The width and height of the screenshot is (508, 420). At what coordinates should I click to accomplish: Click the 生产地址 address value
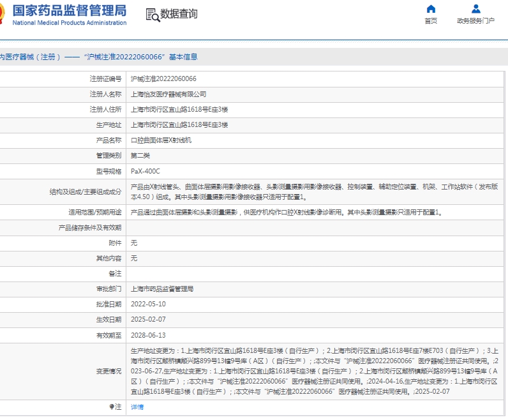click(179, 124)
